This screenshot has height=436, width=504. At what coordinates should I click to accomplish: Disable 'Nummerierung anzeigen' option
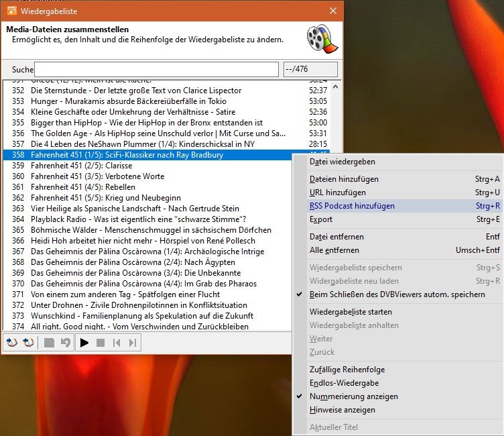tap(353, 396)
